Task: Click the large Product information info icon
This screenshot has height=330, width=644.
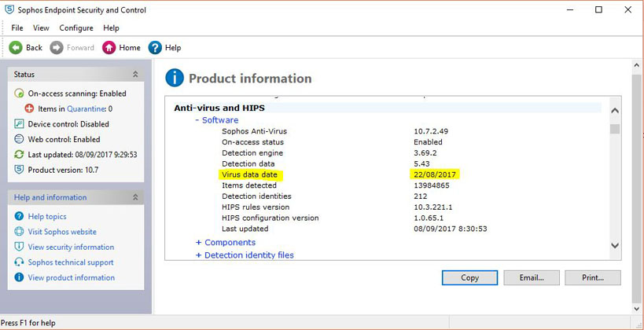Action: coord(175,78)
